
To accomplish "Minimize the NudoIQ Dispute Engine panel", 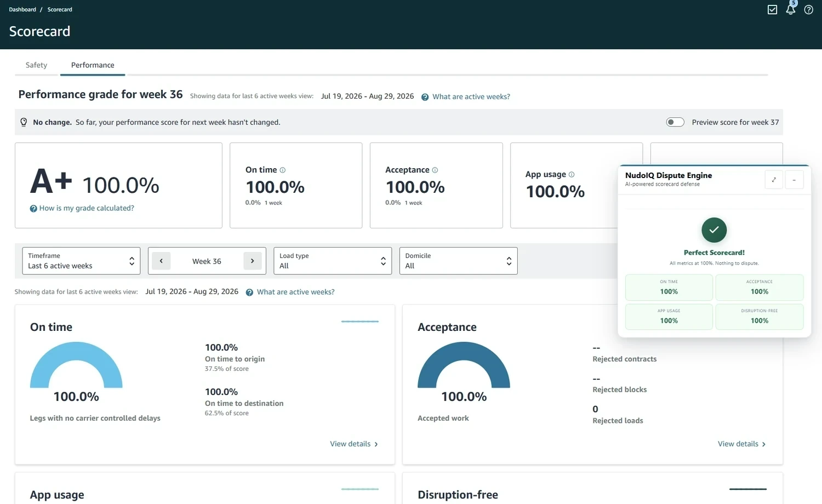I will pos(794,180).
